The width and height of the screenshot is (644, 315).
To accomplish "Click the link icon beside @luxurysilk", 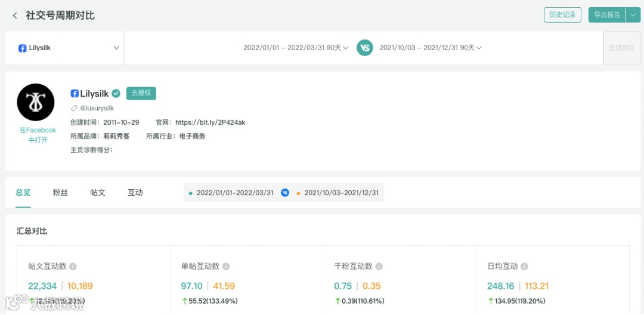I will pyautogui.click(x=74, y=109).
